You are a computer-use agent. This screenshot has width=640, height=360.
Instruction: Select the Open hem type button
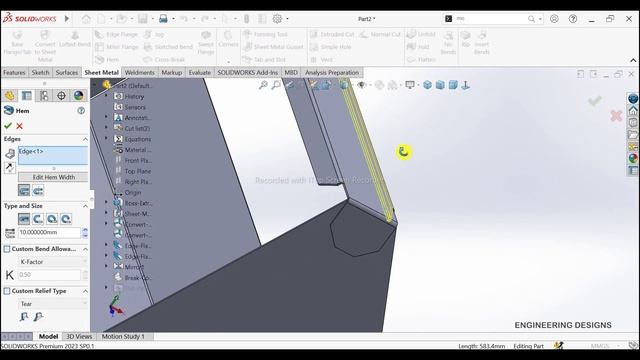point(38,219)
